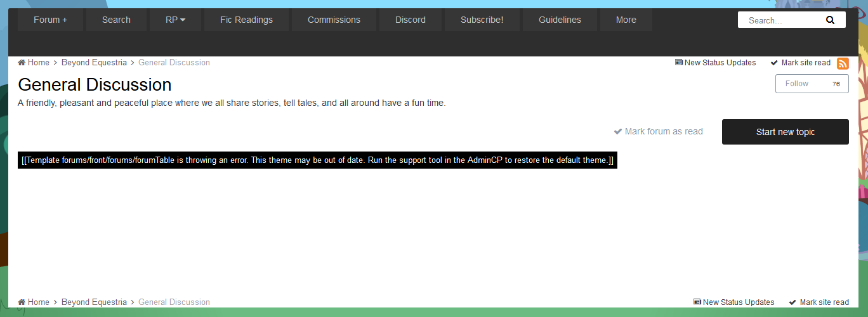Go to the Commissions page
The height and width of the screenshot is (317, 868).
[334, 20]
